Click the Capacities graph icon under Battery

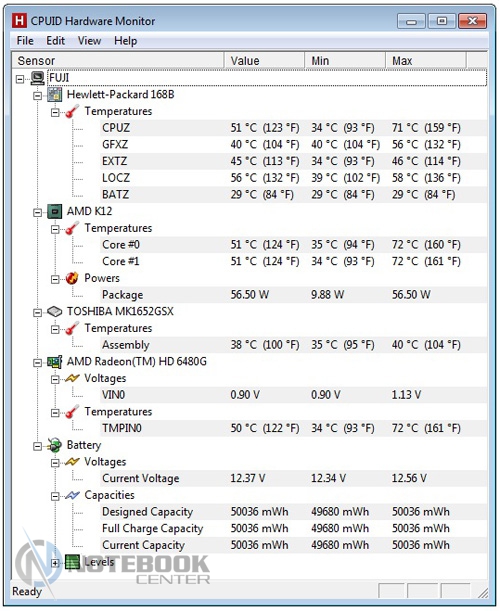72,496
